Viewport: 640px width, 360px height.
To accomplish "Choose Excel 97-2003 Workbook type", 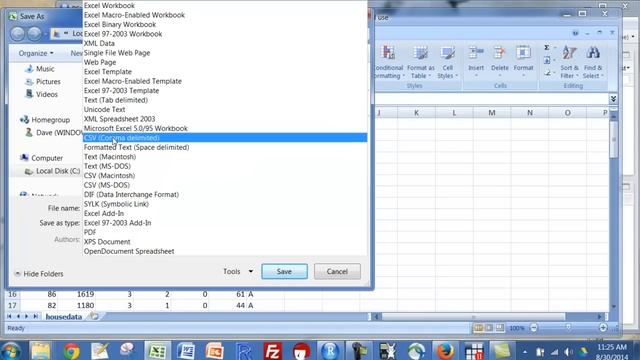I will (225, 34).
